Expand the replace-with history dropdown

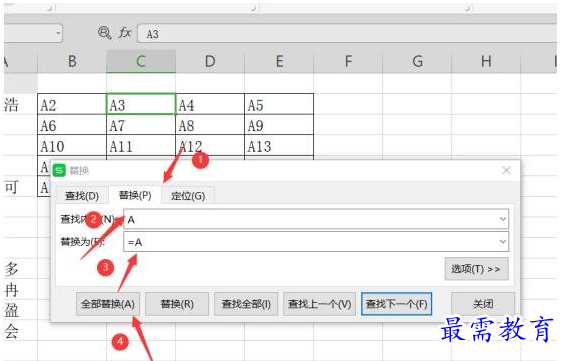503,242
